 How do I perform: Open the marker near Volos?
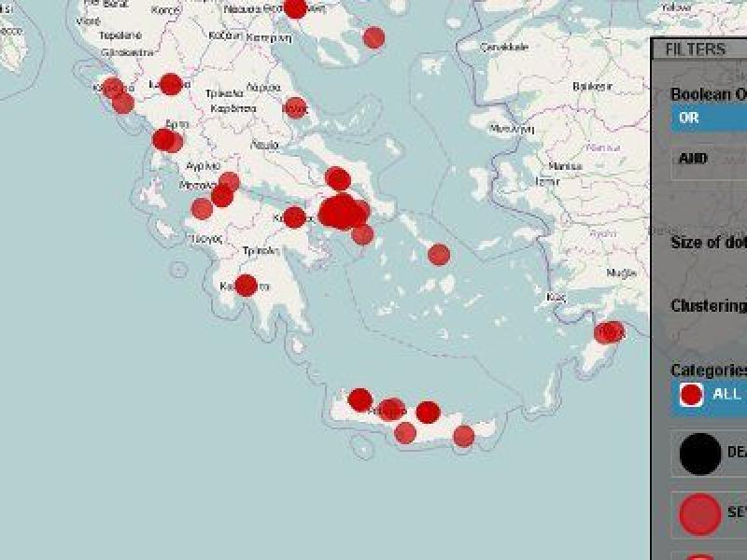pyautogui.click(x=295, y=107)
